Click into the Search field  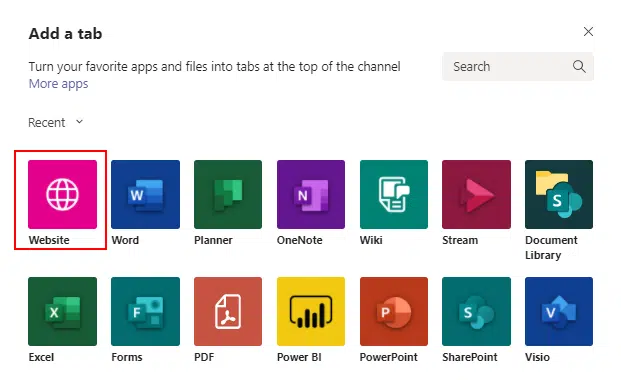(x=518, y=66)
